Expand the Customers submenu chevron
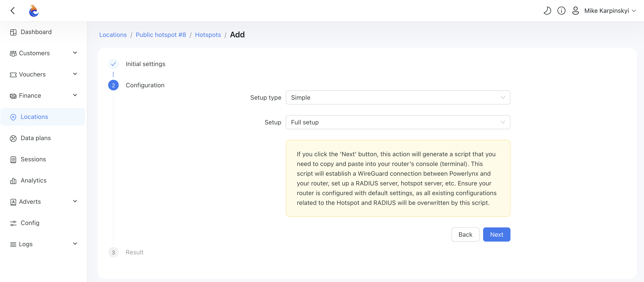 (x=75, y=53)
